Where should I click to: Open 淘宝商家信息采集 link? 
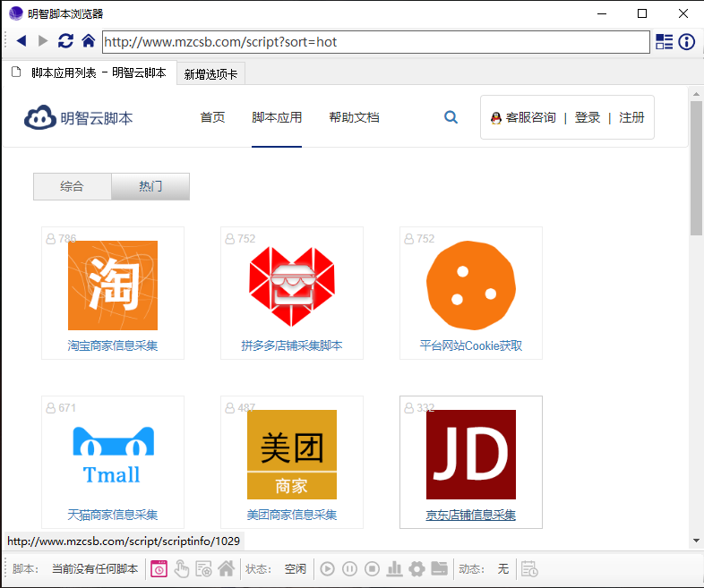[x=113, y=345]
